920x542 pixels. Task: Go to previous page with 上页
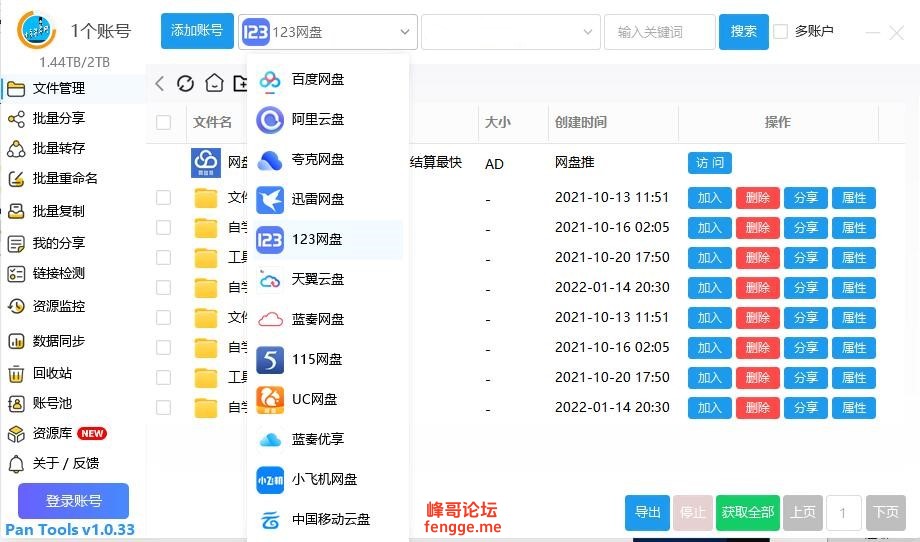pyautogui.click(x=803, y=513)
